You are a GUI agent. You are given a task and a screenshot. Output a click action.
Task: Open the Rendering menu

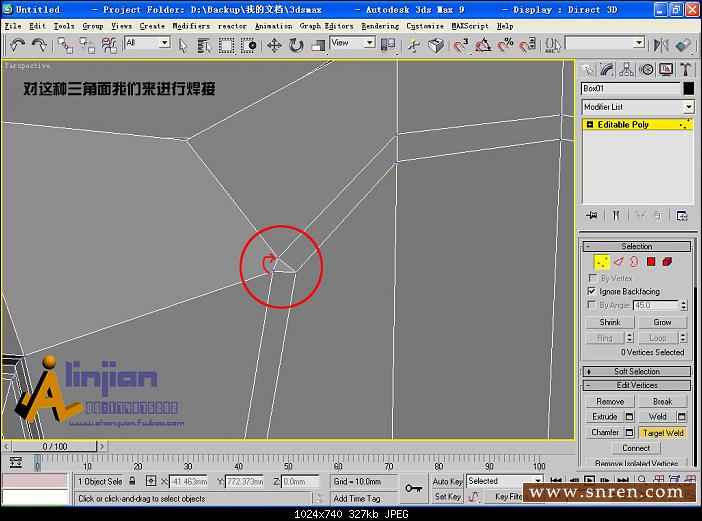(380, 26)
